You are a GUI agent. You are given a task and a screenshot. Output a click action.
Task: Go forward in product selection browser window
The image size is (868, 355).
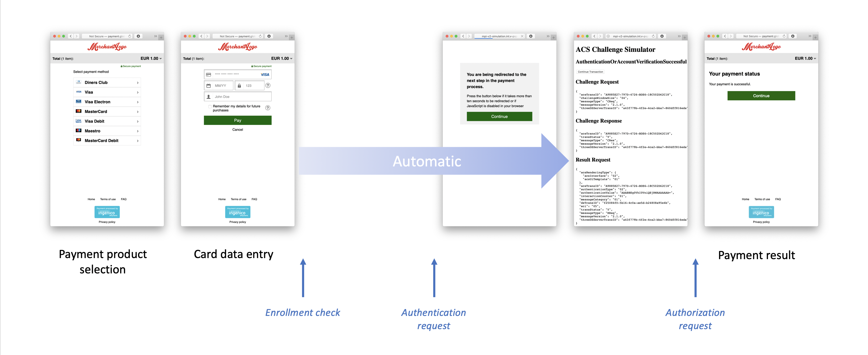76,36
